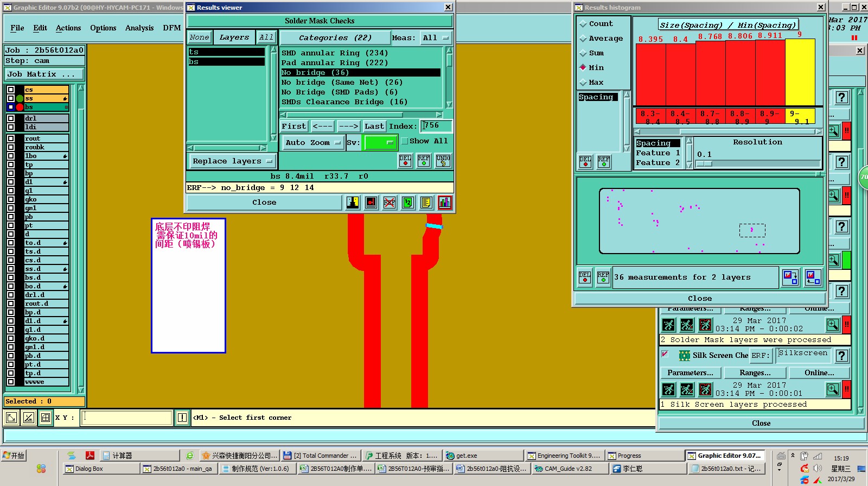Click the green numbered page icon
Image resolution: width=868 pixels, height=486 pixels.
[x=408, y=203]
